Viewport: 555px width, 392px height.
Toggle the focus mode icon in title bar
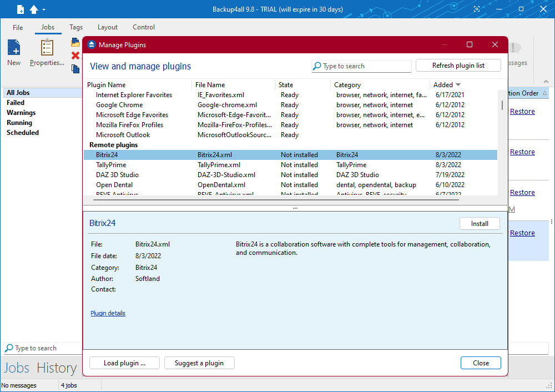[x=477, y=9]
